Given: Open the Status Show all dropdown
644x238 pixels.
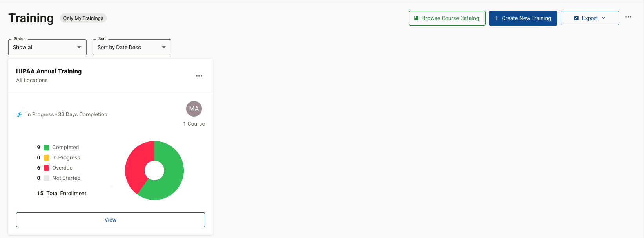Looking at the screenshot, I should [x=47, y=47].
